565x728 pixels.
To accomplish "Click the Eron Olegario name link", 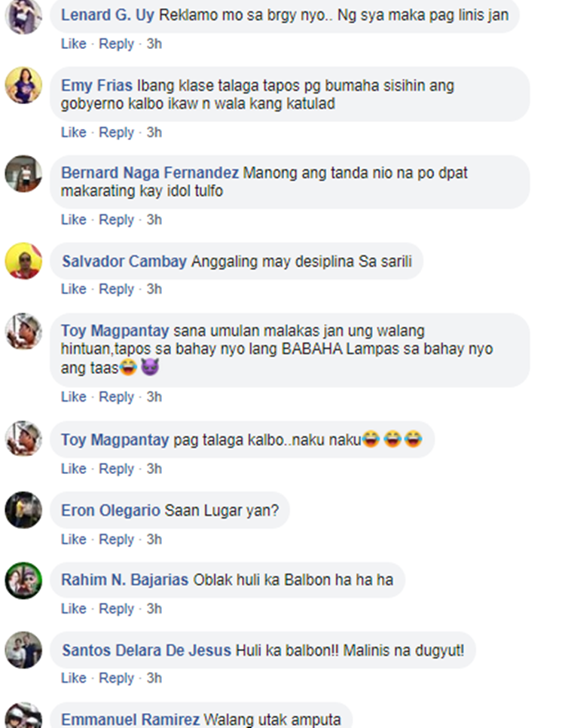I will (x=111, y=510).
